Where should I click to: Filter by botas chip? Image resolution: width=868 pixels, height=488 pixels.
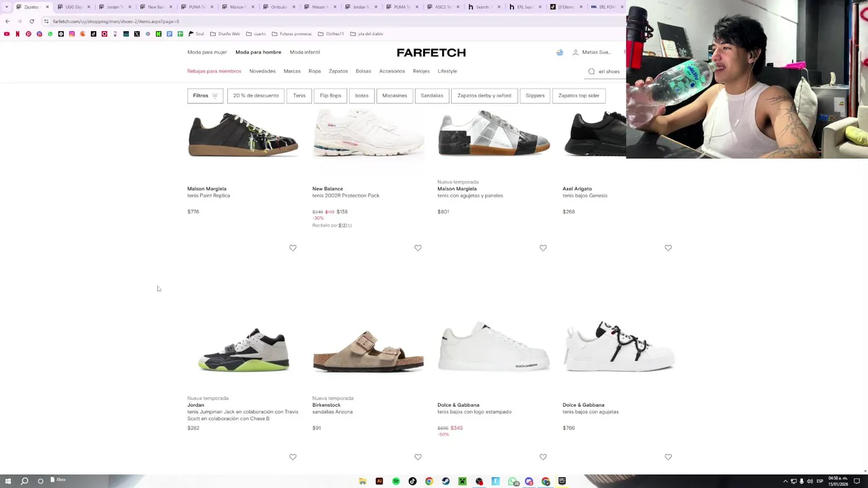point(361,96)
